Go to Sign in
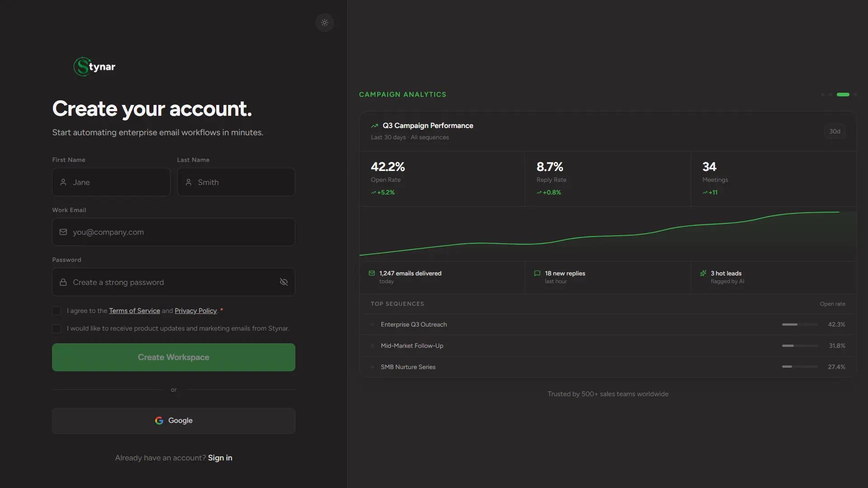Image resolution: width=868 pixels, height=488 pixels. pos(220,458)
